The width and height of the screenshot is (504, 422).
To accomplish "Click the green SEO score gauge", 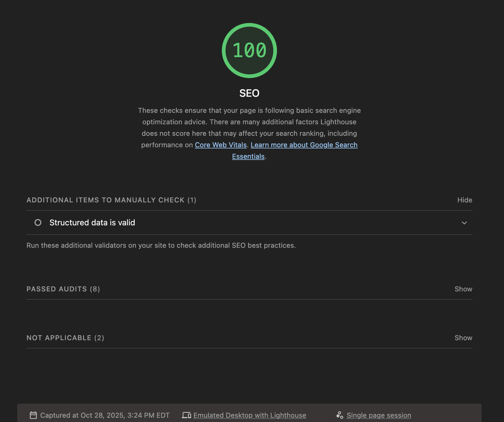I will pos(249,51).
